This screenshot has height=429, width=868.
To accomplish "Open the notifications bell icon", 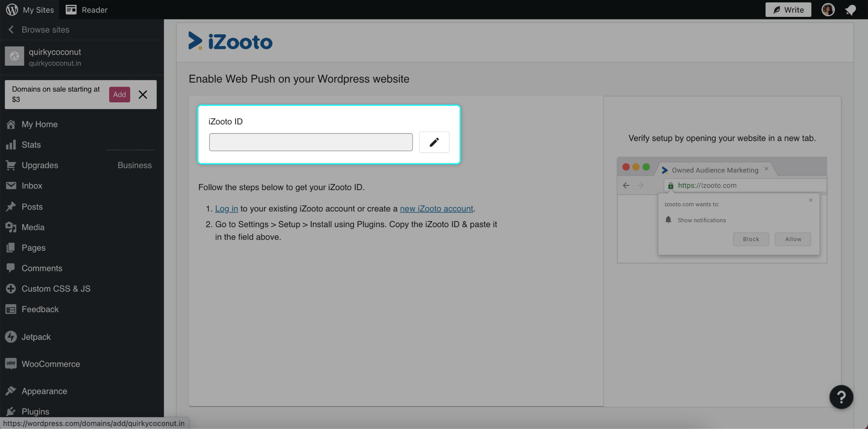I will (850, 10).
